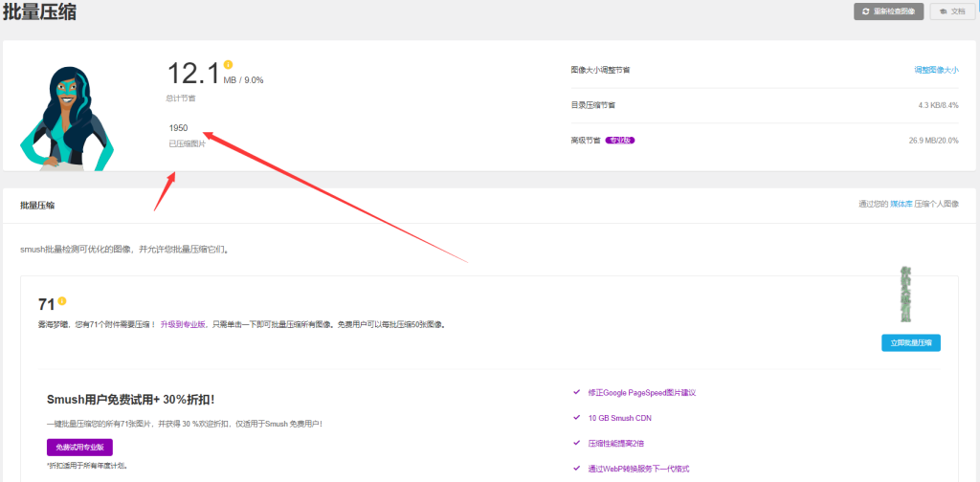Click info icon beside 12.1 MB savings
This screenshot has width=980, height=482.
tap(228, 64)
